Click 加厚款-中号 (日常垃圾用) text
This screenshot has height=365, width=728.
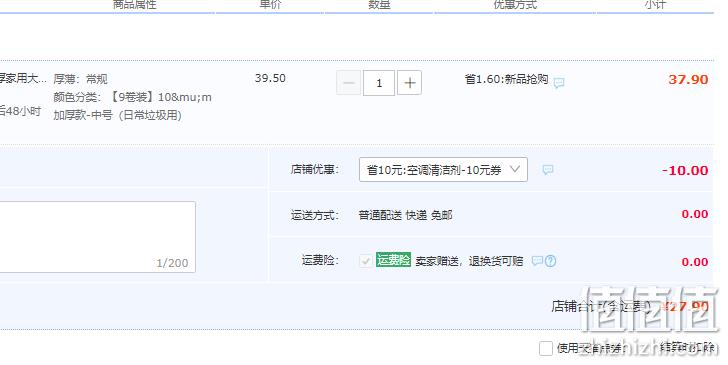tap(117, 115)
